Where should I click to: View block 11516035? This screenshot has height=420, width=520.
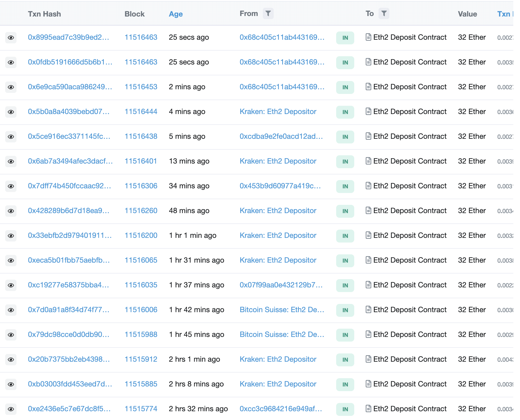[x=141, y=285]
